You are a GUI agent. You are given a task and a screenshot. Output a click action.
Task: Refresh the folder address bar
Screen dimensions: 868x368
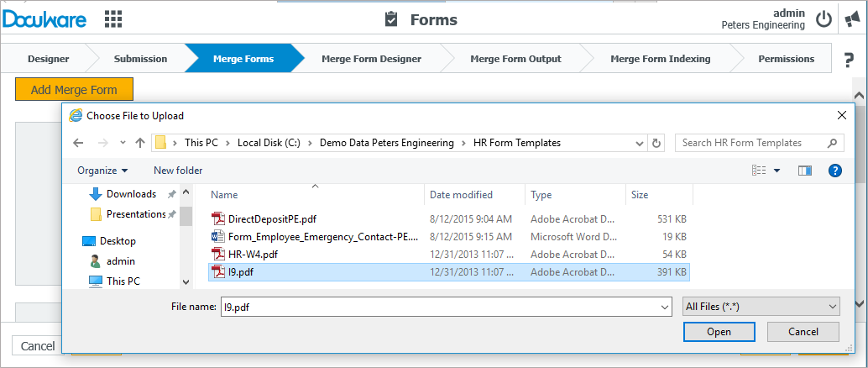657,143
